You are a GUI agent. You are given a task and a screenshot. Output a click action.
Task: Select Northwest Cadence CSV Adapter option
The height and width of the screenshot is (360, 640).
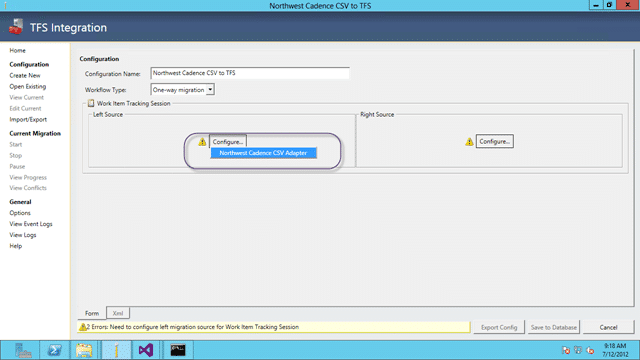(263, 153)
